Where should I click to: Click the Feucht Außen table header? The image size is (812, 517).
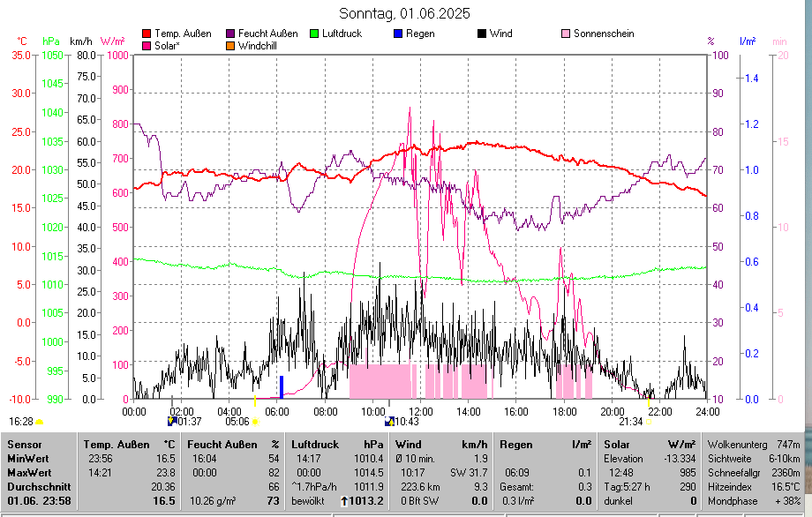tap(222, 445)
